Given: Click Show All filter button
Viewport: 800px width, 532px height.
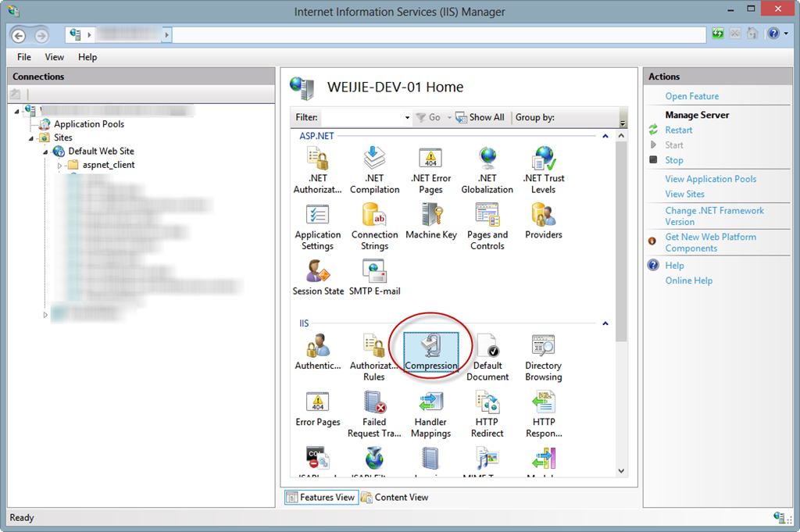Looking at the screenshot, I should point(480,117).
